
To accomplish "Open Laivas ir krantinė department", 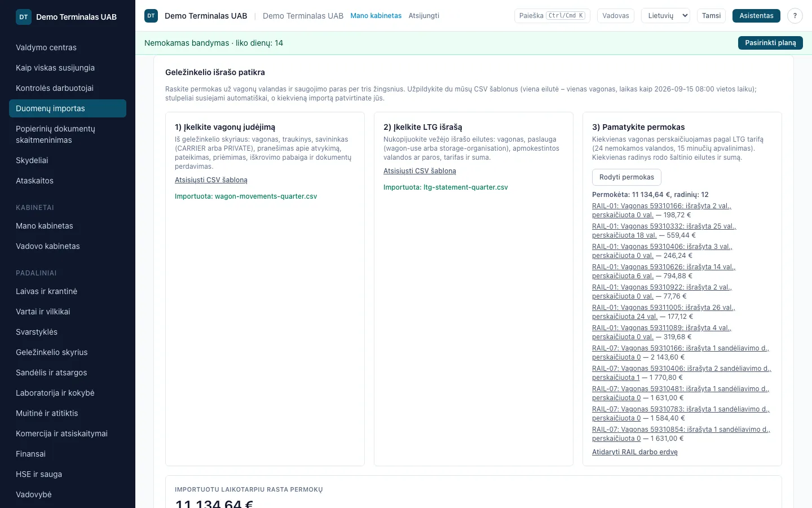I will [x=68, y=291].
